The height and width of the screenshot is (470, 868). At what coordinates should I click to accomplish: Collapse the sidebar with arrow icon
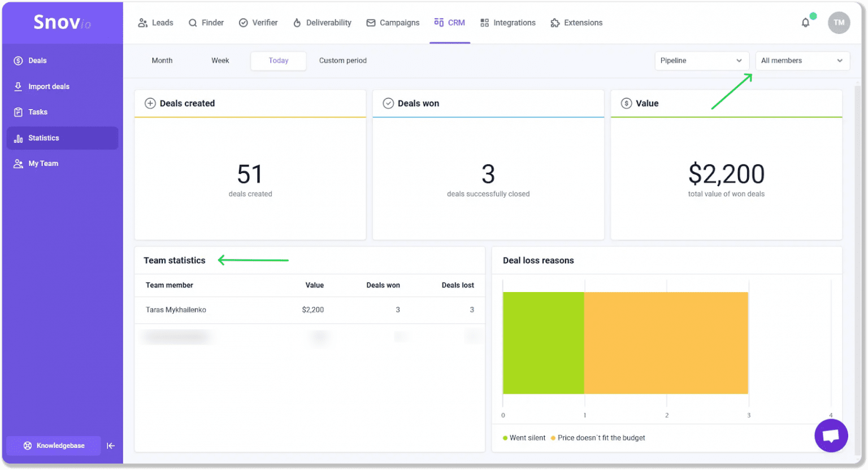pyautogui.click(x=111, y=446)
